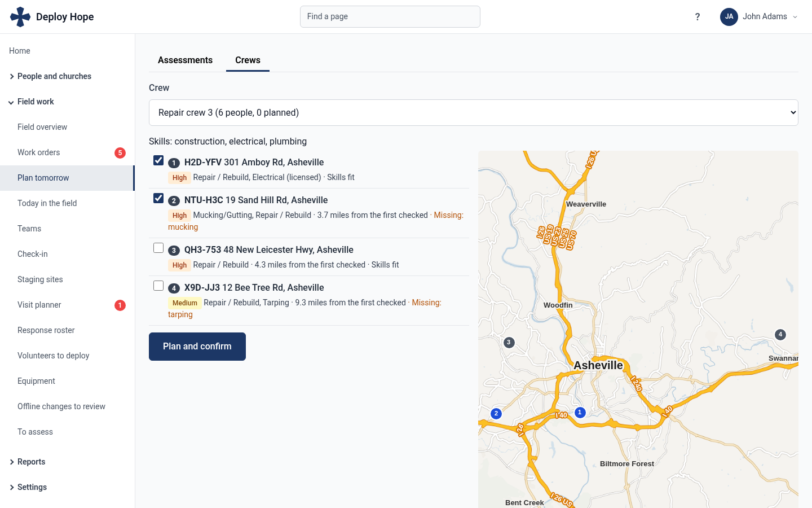812x508 pixels.
Task: Open the Response roster page
Action: pos(68,330)
